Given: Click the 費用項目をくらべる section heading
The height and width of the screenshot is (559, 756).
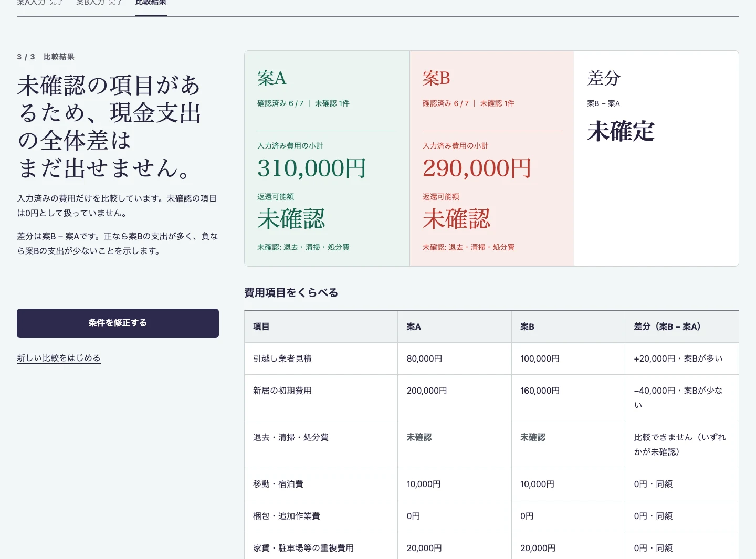Looking at the screenshot, I should click(291, 293).
